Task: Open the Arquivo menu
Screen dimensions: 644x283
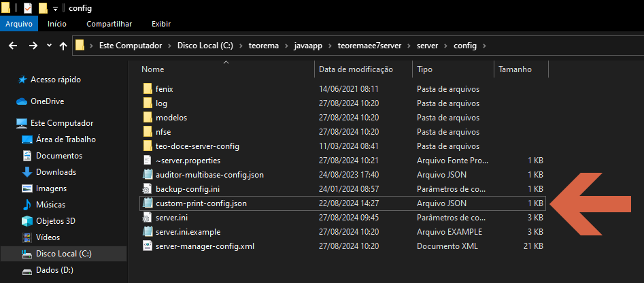Action: pos(19,24)
